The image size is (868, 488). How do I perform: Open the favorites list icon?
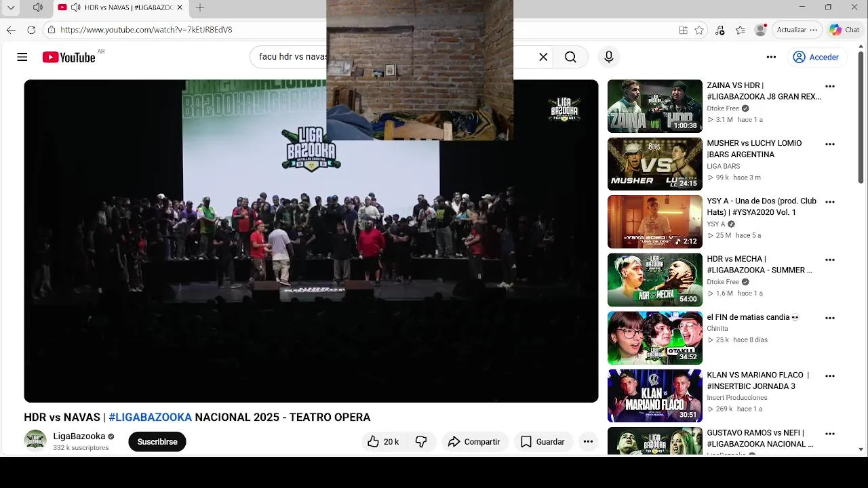[x=741, y=30]
